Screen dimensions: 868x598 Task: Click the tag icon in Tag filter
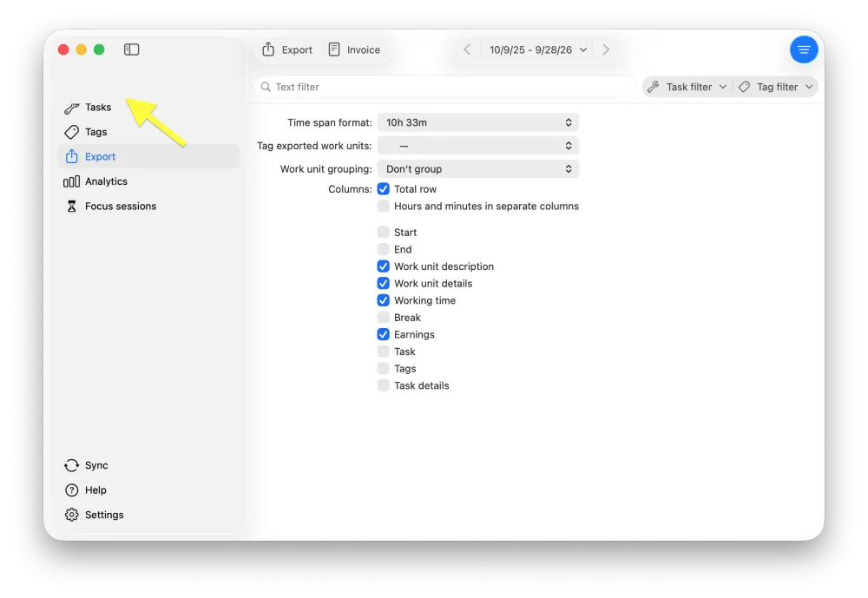click(x=745, y=87)
